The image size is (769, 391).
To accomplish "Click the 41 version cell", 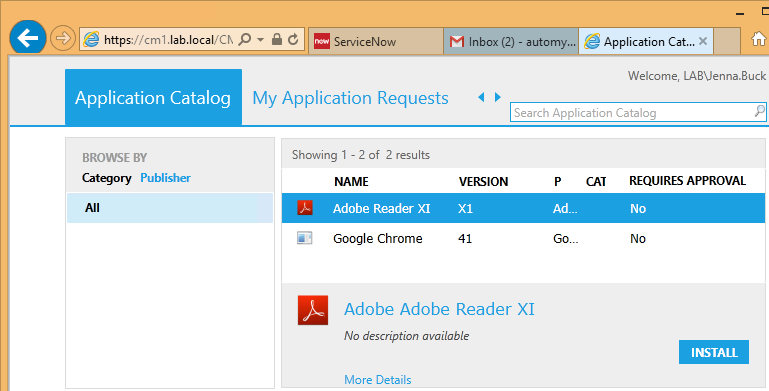I will pos(465,239).
